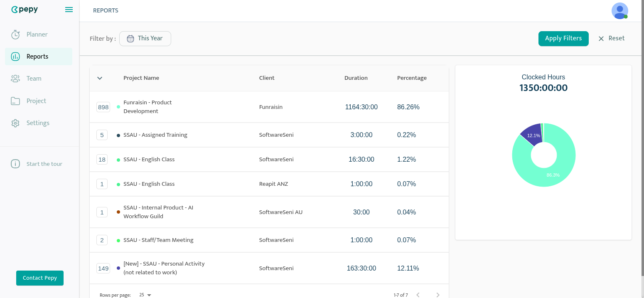Sort by Duration column header
The height and width of the screenshot is (298, 644).
(x=356, y=78)
